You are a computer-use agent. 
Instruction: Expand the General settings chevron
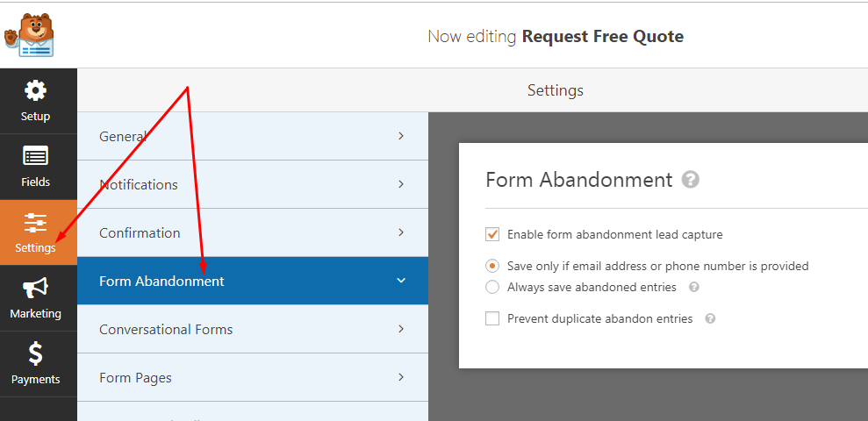click(x=401, y=136)
